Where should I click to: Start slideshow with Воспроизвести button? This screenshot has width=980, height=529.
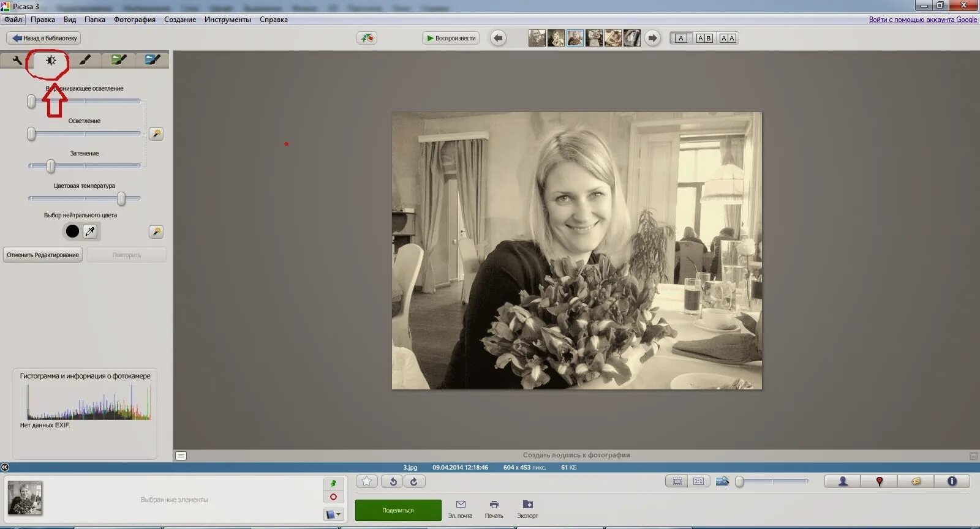pyautogui.click(x=451, y=38)
